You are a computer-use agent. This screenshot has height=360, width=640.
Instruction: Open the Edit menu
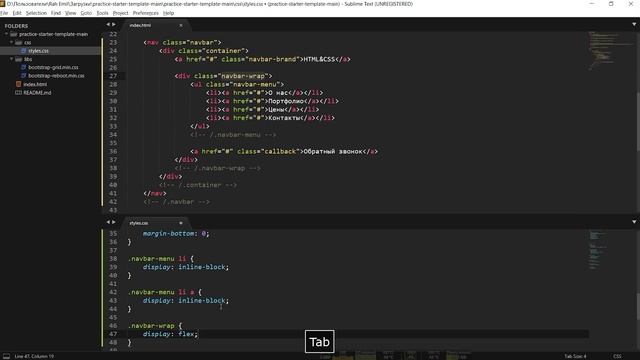[x=17, y=13]
